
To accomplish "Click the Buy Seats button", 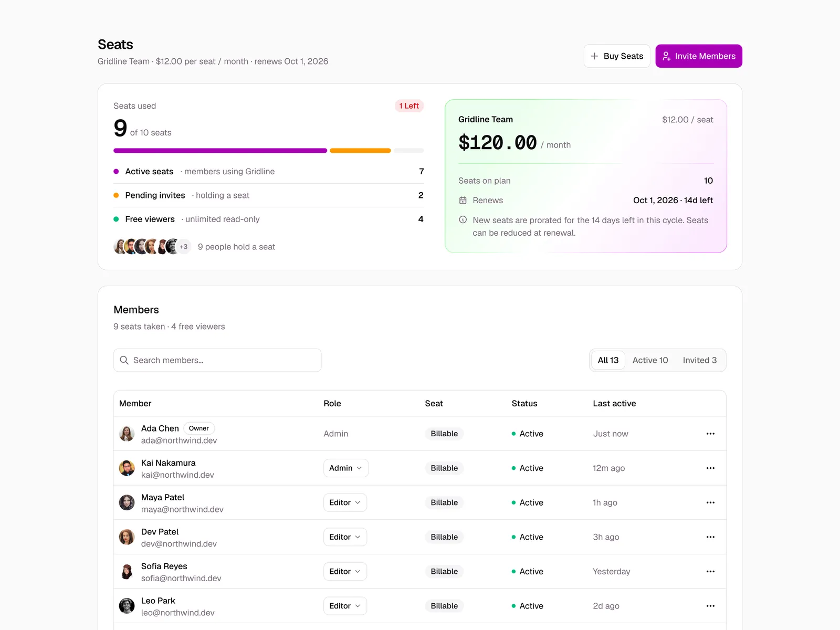I will point(617,56).
